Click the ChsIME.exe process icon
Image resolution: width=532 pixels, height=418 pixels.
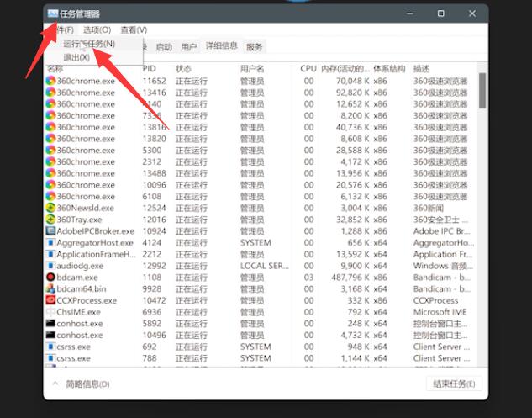pyautogui.click(x=50, y=312)
